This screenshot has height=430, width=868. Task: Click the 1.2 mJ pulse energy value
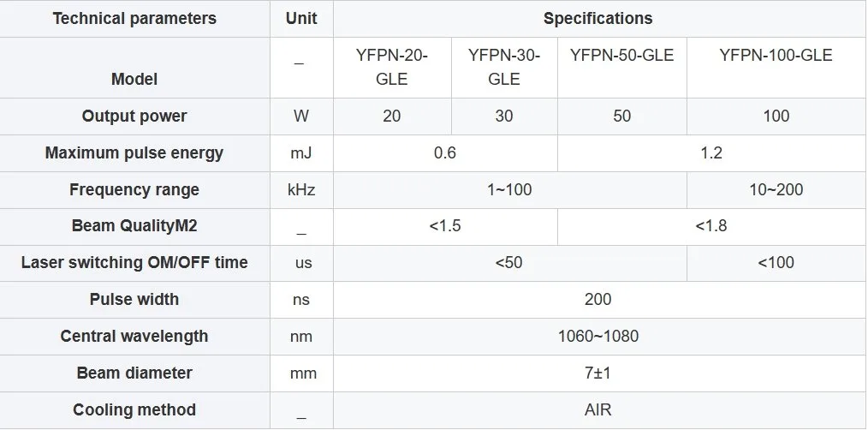coord(711,153)
